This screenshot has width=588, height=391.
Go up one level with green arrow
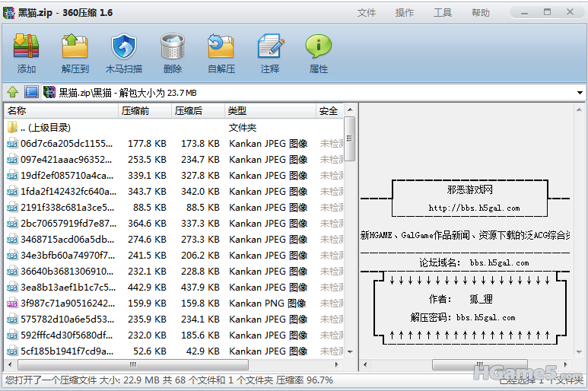pos(12,92)
